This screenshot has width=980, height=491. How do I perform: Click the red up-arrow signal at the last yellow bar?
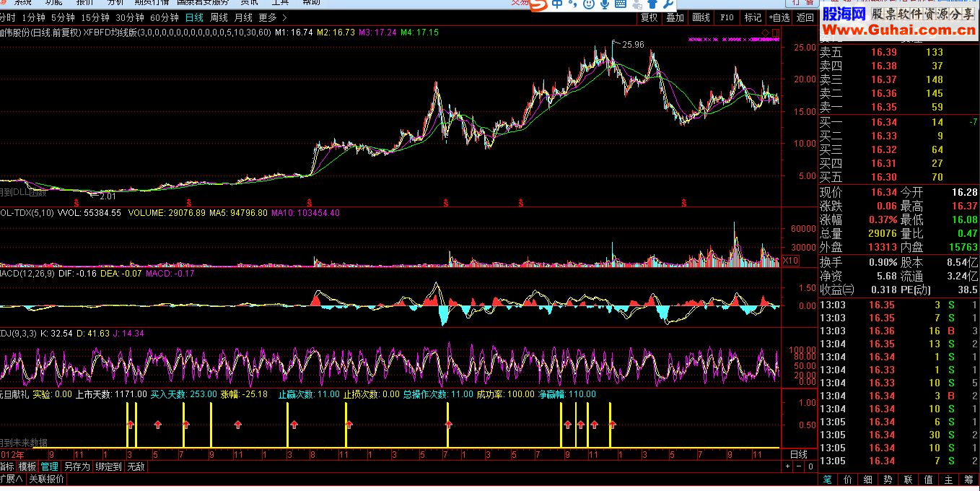click(x=613, y=424)
